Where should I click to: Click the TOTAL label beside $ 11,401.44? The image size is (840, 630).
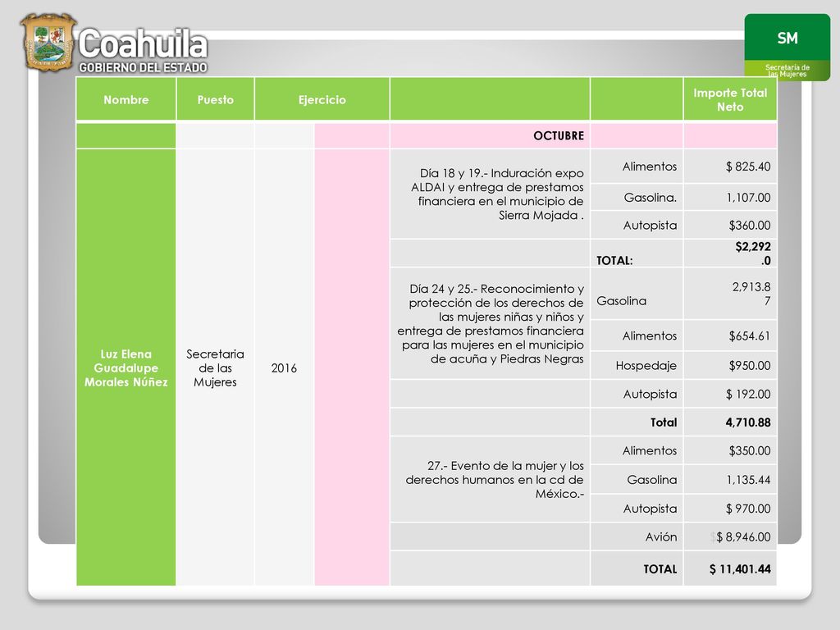(660, 569)
